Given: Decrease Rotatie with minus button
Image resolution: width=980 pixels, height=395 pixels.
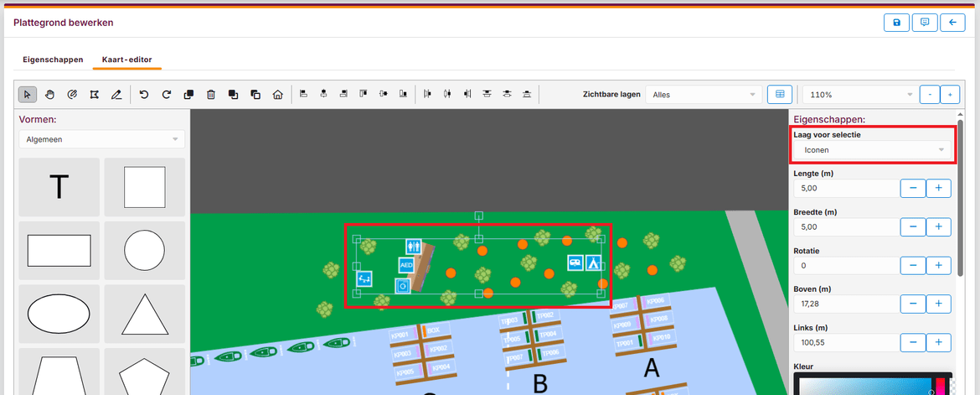Looking at the screenshot, I should tap(913, 265).
